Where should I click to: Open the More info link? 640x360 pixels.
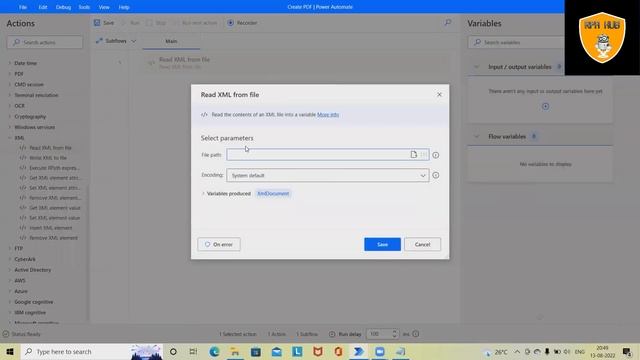pos(328,115)
